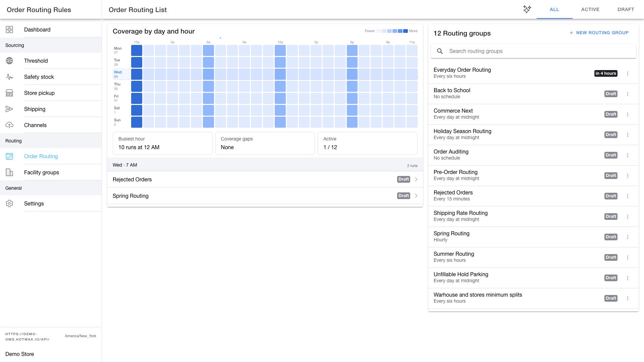Click the darkest legend swatch next to More
This screenshot has height=362, width=644.
[406, 31]
